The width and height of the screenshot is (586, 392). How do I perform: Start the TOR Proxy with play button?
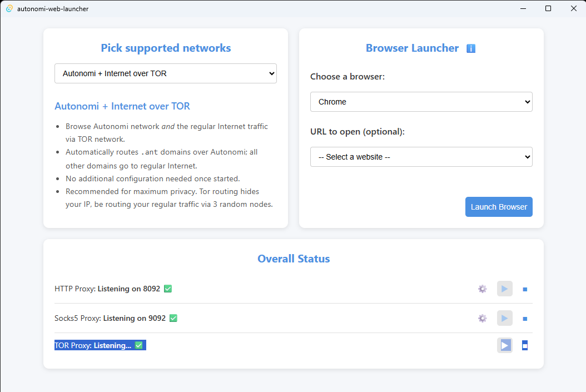[504, 345]
